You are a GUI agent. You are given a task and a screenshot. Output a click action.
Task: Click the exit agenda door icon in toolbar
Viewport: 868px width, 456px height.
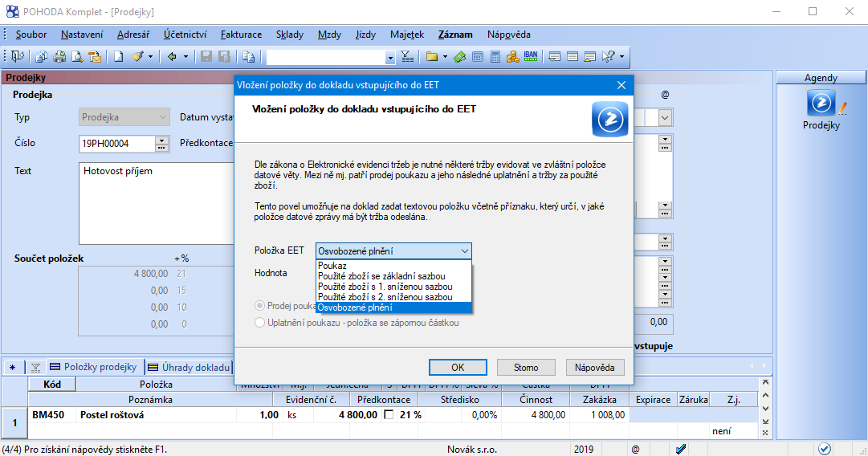coord(18,56)
